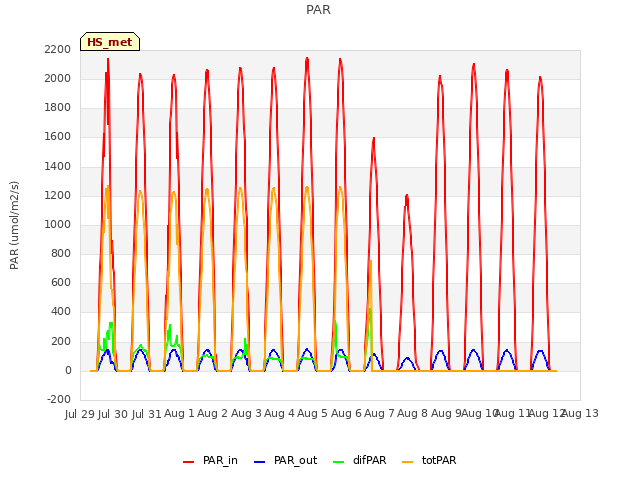
Task: Click the Jul 30 x-axis label
Action: click(x=113, y=414)
